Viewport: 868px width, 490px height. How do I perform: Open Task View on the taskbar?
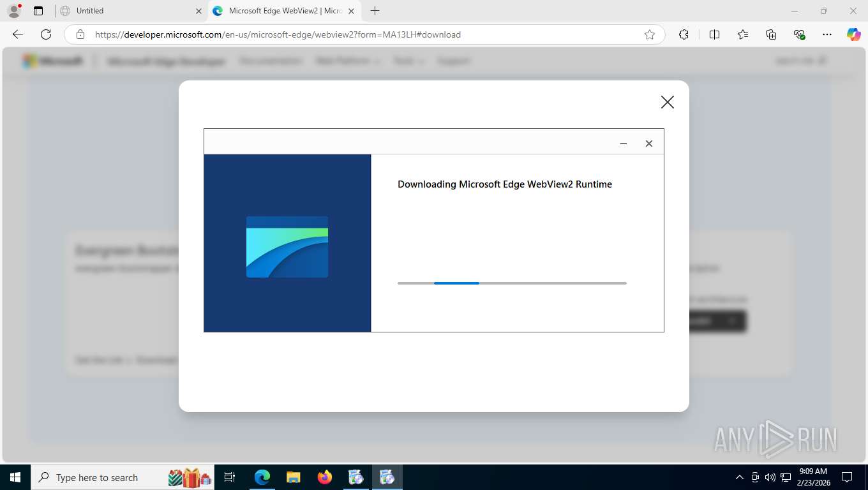pyautogui.click(x=230, y=477)
